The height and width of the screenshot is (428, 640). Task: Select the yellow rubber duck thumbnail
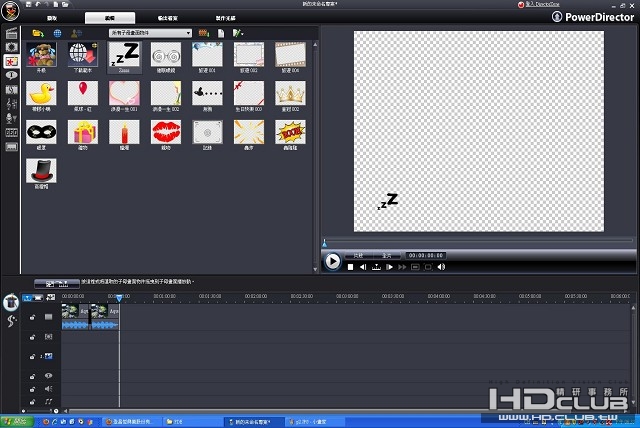coord(41,93)
